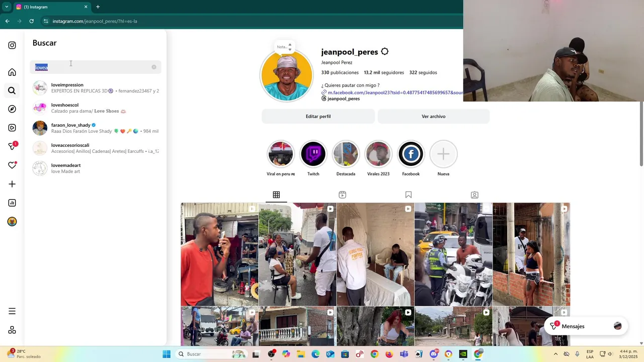Select loveemadeart search result
Viewport: 644px width, 362px height.
point(96,168)
